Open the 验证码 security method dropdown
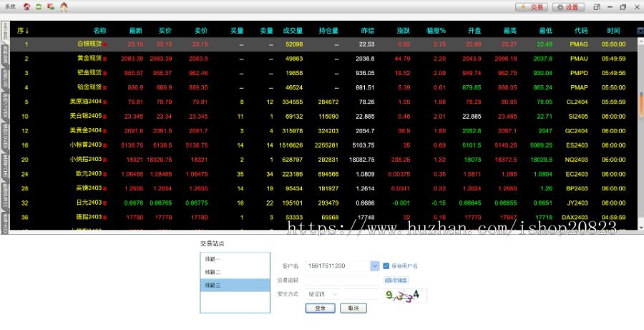 point(323,293)
